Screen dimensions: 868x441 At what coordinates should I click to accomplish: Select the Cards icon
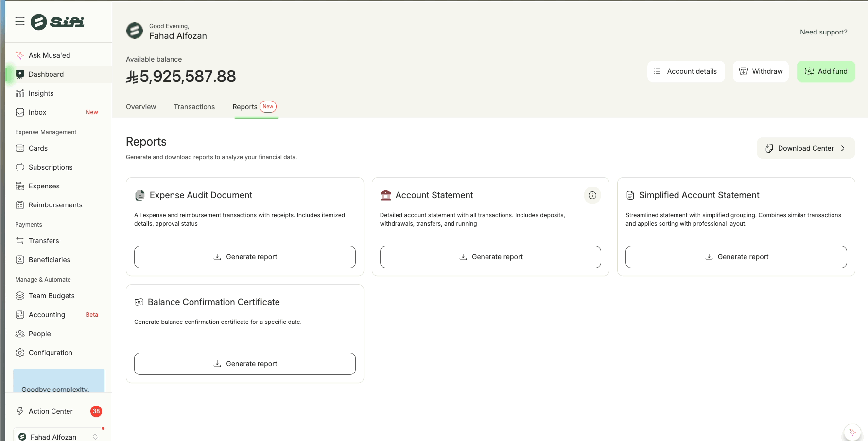point(20,148)
